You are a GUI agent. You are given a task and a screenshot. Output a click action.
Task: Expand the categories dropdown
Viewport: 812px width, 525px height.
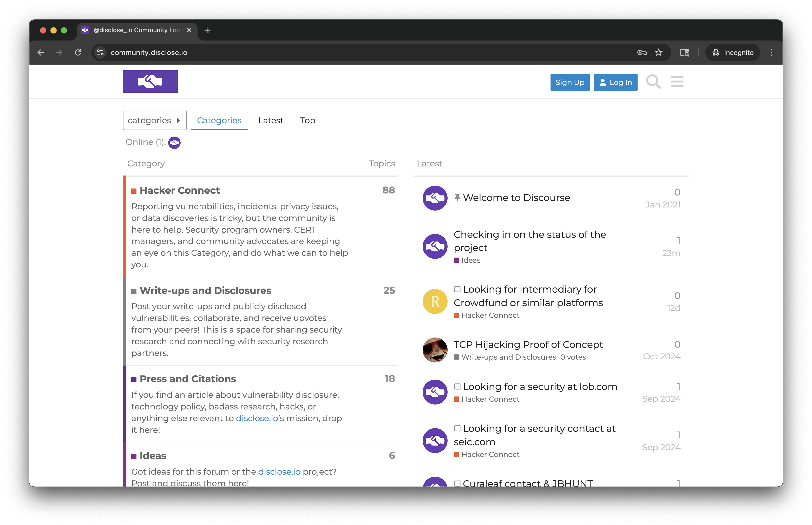tap(154, 120)
